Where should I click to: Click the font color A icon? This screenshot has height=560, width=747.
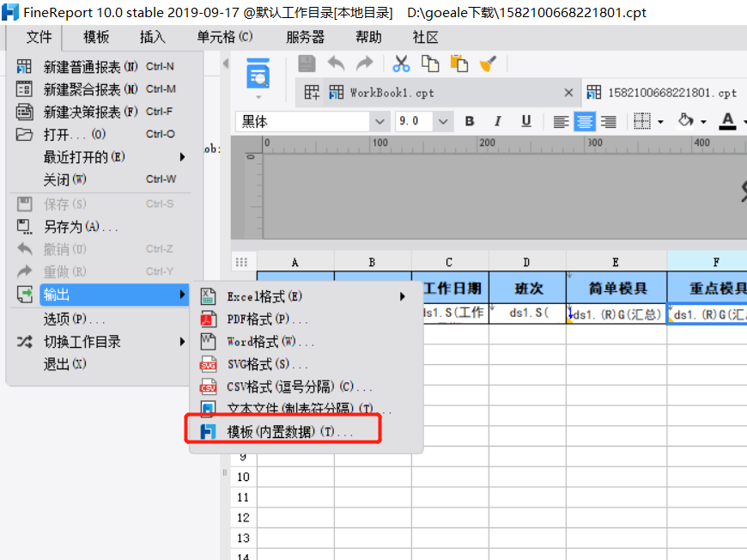point(727,121)
